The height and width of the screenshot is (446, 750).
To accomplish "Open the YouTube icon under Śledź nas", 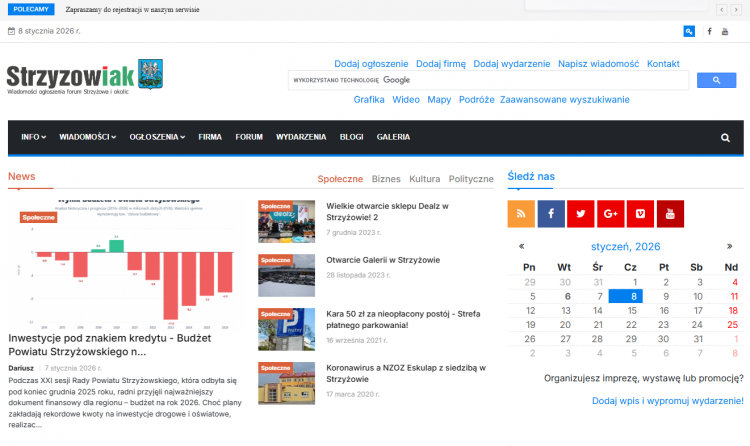I will [x=670, y=213].
